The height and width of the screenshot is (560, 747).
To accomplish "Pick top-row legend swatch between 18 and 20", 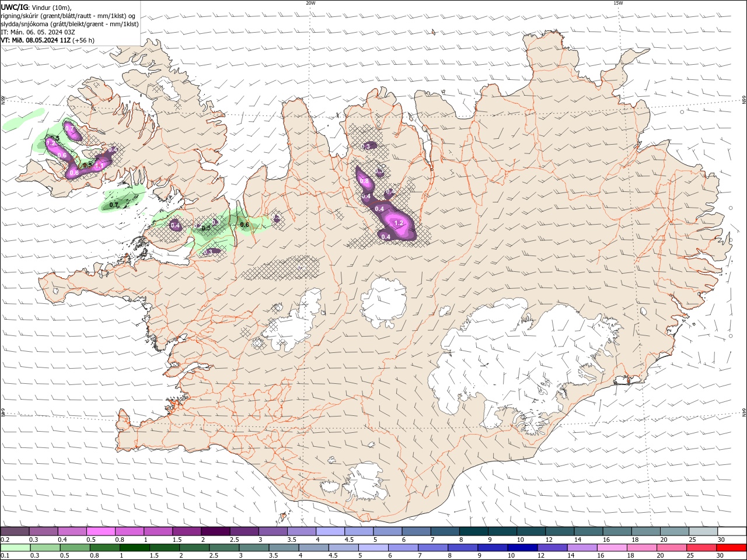I will [646, 531].
